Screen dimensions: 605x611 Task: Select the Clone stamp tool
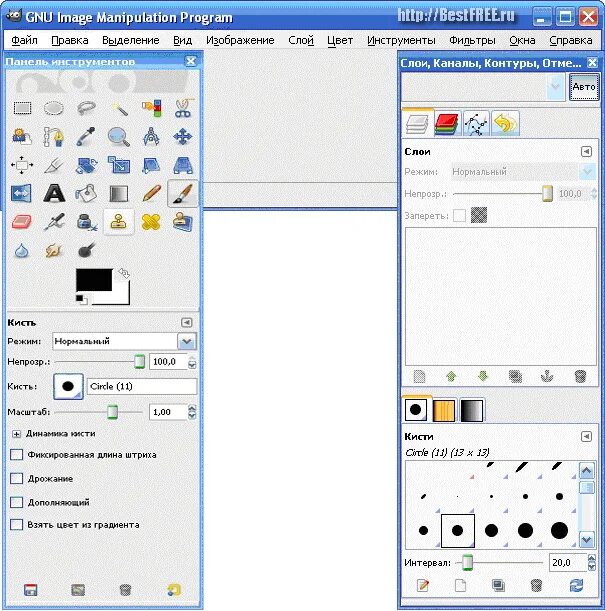pyautogui.click(x=119, y=222)
